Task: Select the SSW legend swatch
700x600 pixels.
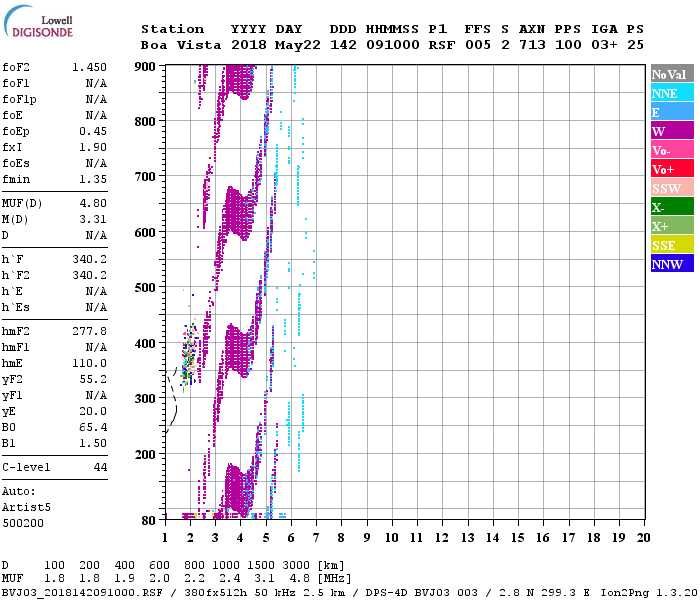Action: click(672, 188)
